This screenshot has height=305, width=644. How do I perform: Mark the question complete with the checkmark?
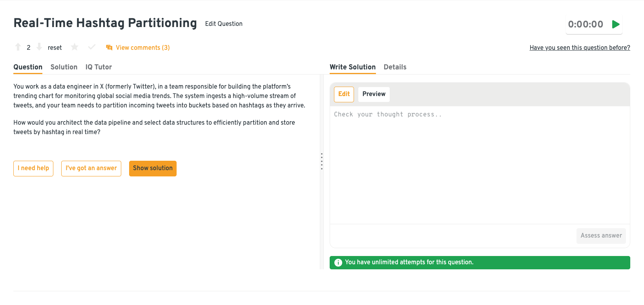point(92,47)
